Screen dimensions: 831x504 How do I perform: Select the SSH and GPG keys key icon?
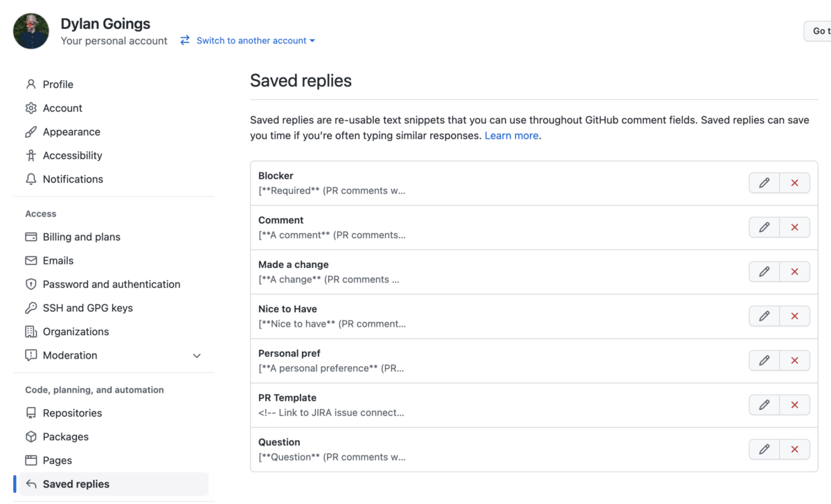[x=30, y=307]
